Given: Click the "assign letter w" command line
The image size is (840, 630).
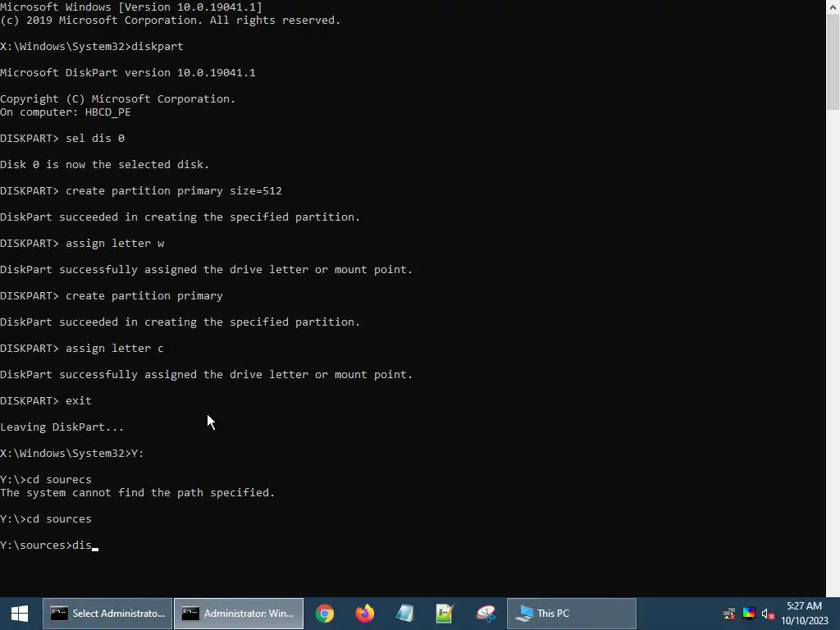Looking at the screenshot, I should pyautogui.click(x=83, y=243).
